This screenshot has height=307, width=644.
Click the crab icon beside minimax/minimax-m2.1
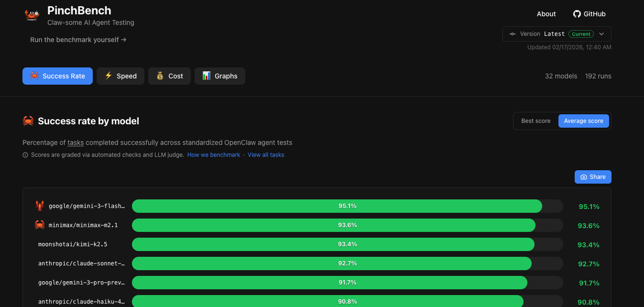pyautogui.click(x=40, y=225)
